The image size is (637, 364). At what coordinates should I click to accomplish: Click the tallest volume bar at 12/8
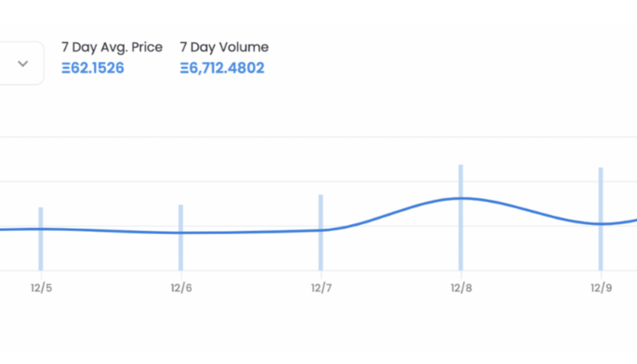[461, 237]
